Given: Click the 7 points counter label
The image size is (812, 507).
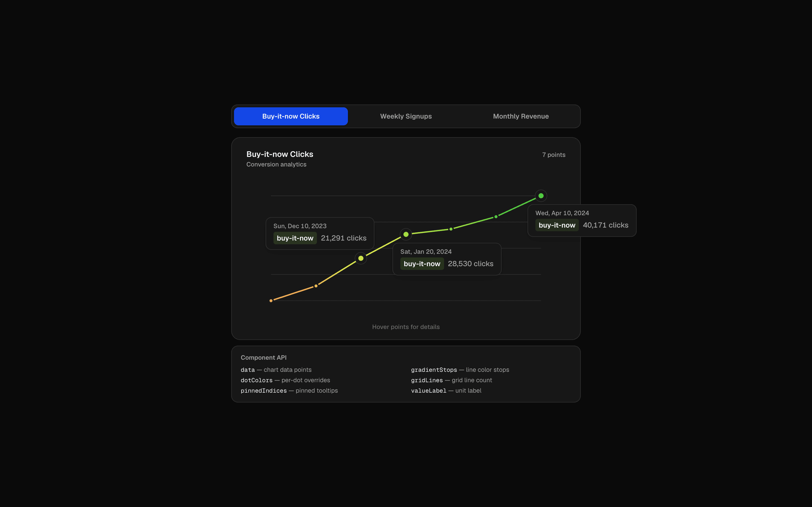Looking at the screenshot, I should point(554,155).
